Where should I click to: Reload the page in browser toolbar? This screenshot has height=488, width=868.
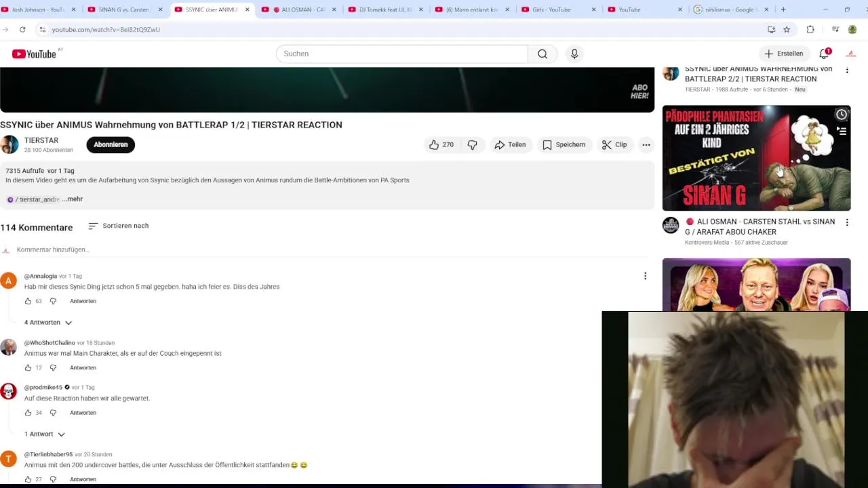click(x=22, y=29)
